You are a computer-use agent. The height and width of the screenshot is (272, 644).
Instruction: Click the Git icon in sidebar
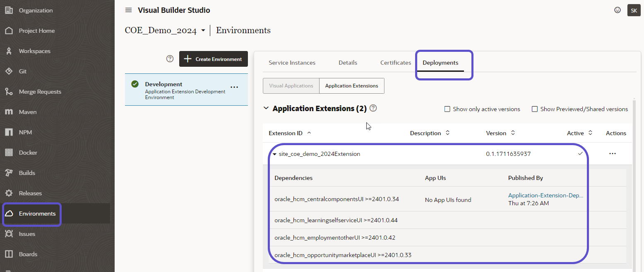pyautogui.click(x=9, y=71)
